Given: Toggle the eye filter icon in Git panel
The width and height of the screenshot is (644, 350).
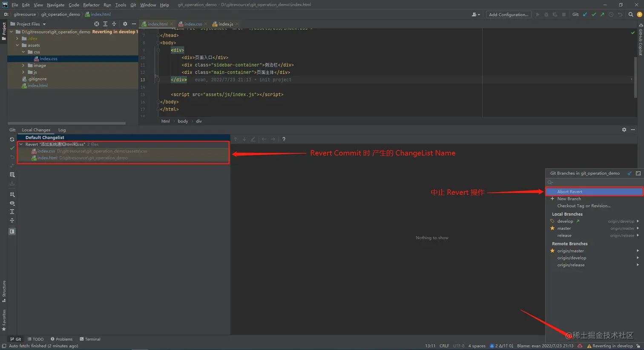Looking at the screenshot, I should point(12,203).
